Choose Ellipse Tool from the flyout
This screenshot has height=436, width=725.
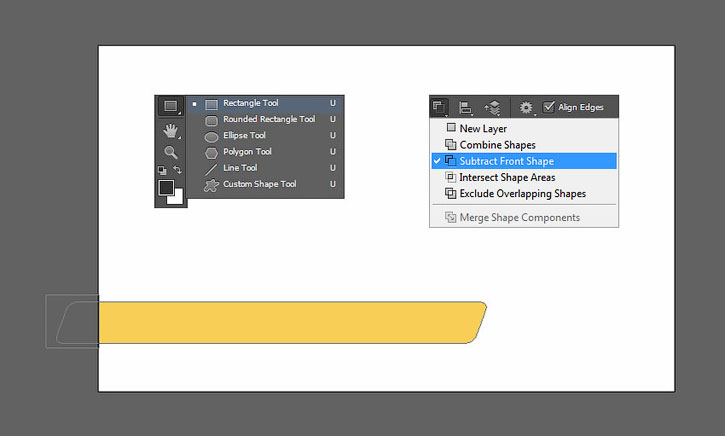(x=265, y=135)
